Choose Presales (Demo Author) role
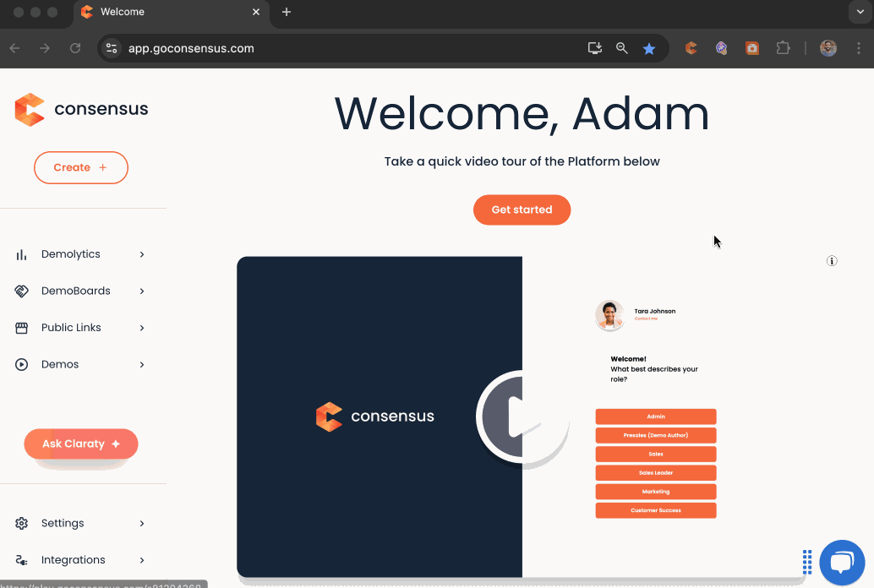 coord(656,435)
